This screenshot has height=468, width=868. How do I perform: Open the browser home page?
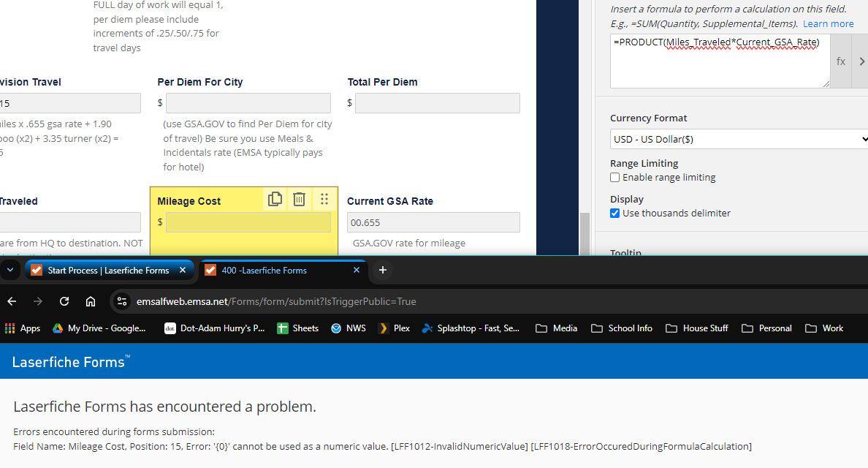(90, 301)
